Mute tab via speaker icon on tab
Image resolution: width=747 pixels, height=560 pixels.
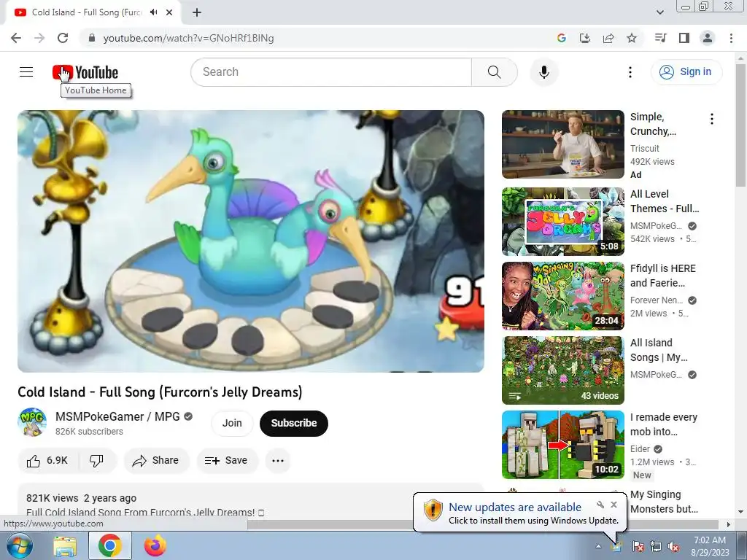click(153, 12)
